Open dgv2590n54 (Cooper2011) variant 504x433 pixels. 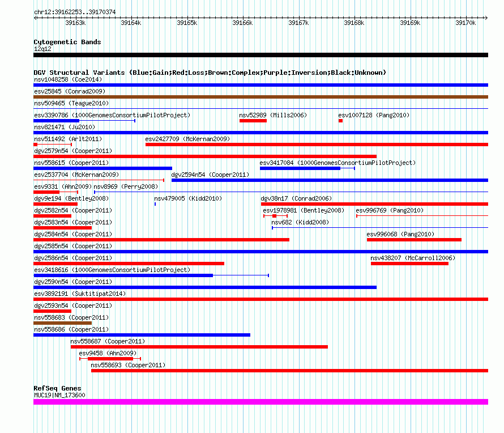pos(73,282)
